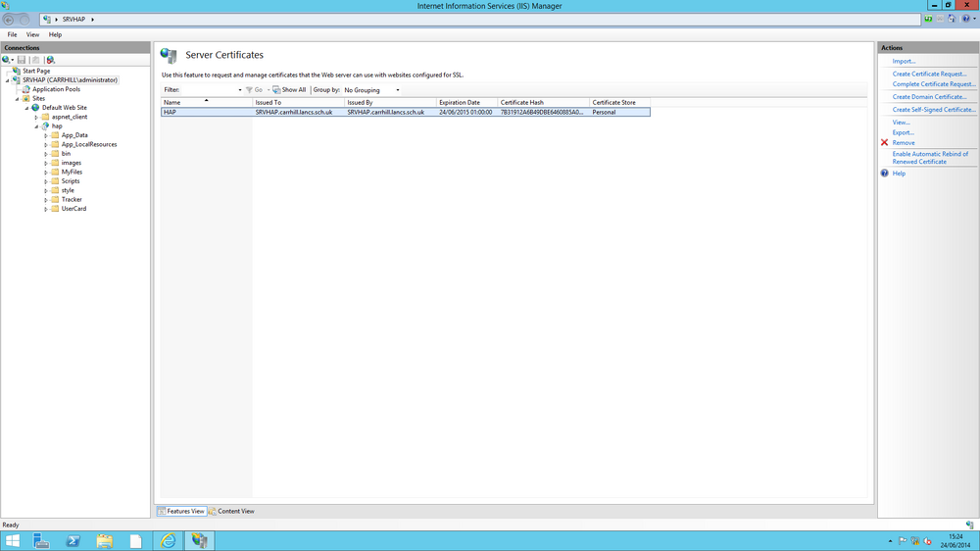Click the blank document taskbar icon
The height and width of the screenshot is (551, 980).
(135, 541)
